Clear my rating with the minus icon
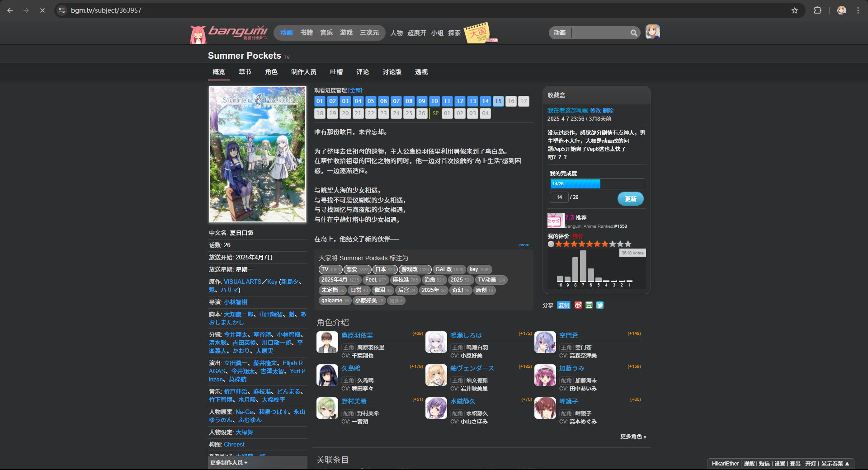868x470 pixels. pos(551,244)
